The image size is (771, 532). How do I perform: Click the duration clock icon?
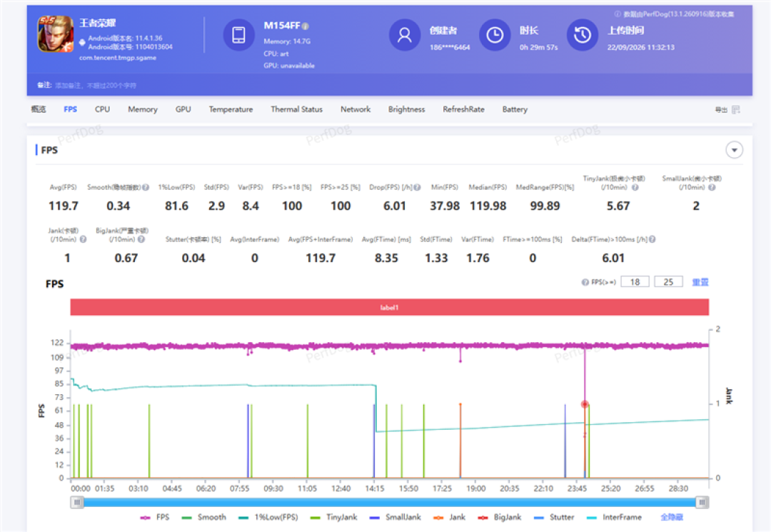[x=495, y=35]
